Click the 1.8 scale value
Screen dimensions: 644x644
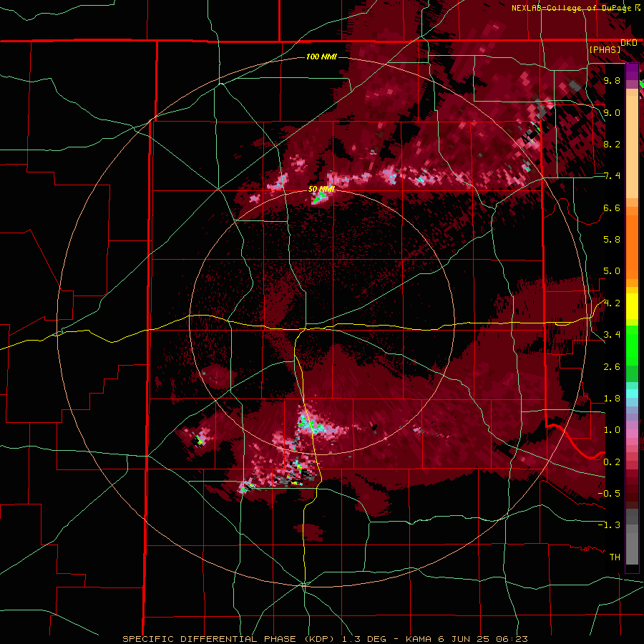[612, 399]
